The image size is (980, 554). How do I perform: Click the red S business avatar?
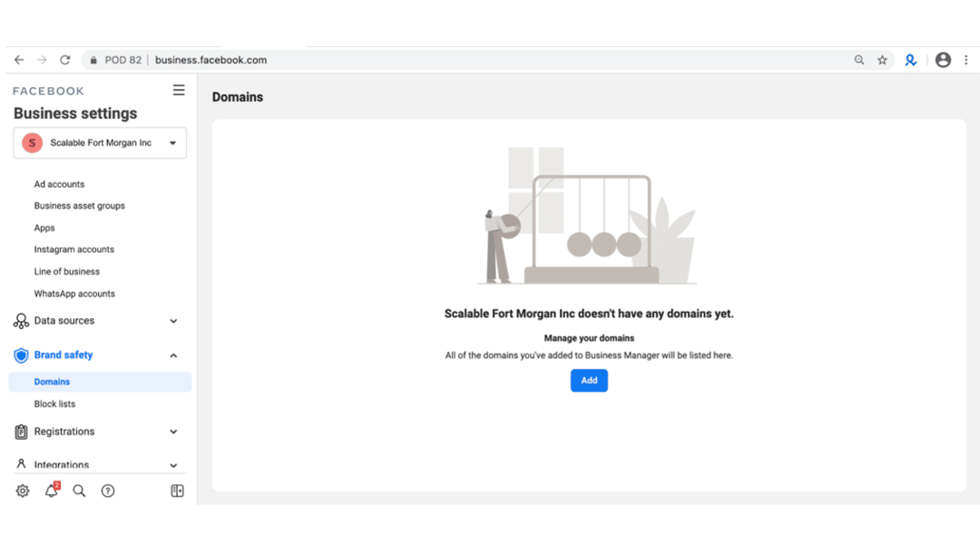pyautogui.click(x=32, y=143)
